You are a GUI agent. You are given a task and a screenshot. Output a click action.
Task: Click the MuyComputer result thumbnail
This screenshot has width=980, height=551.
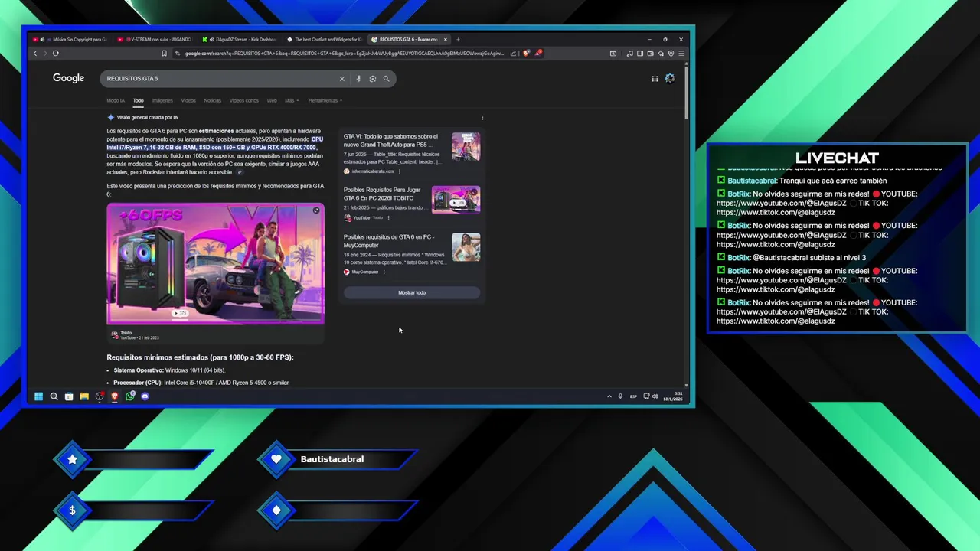pos(465,247)
